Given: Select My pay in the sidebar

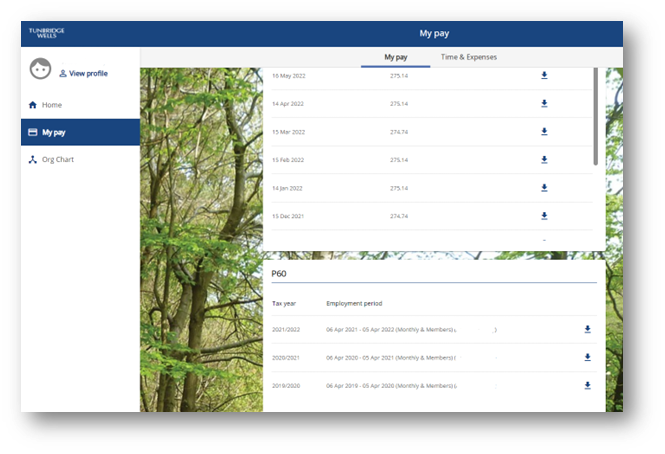Looking at the screenshot, I should [80, 132].
